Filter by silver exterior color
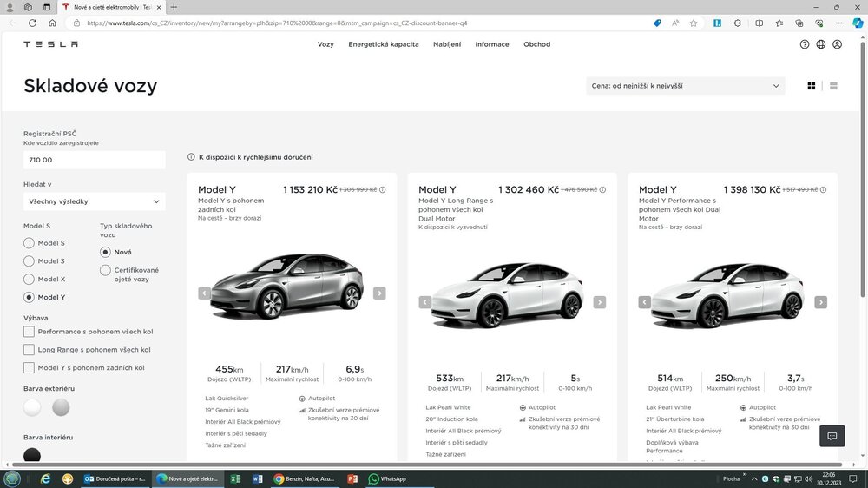The width and height of the screenshot is (868, 488). tap(61, 408)
